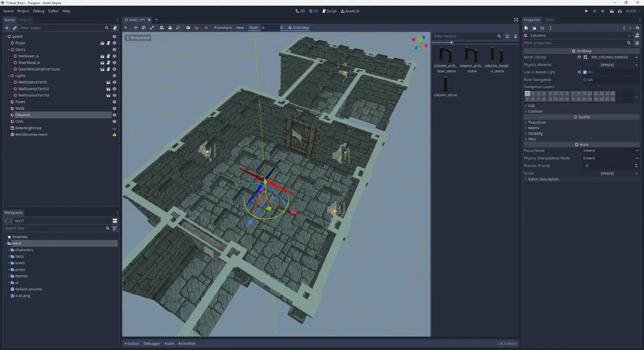Click the attach script icon in Scene dock
This screenshot has height=350, width=644.
pyautogui.click(x=115, y=28)
